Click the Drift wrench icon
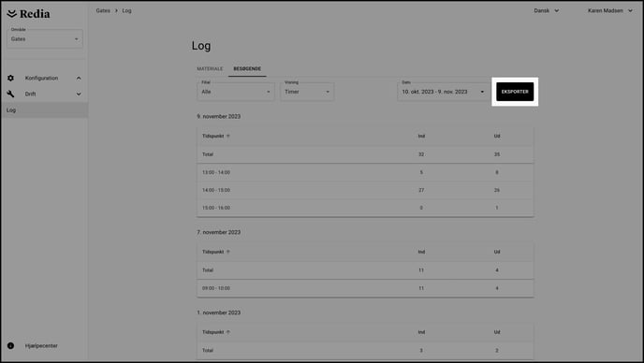The width and height of the screenshot is (644, 363). [10, 94]
